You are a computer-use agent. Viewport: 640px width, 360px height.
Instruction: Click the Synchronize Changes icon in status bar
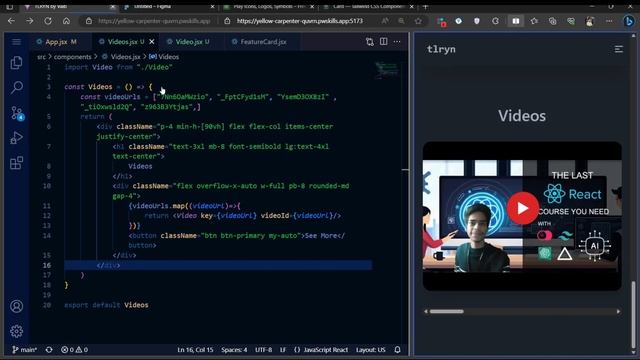49,350
